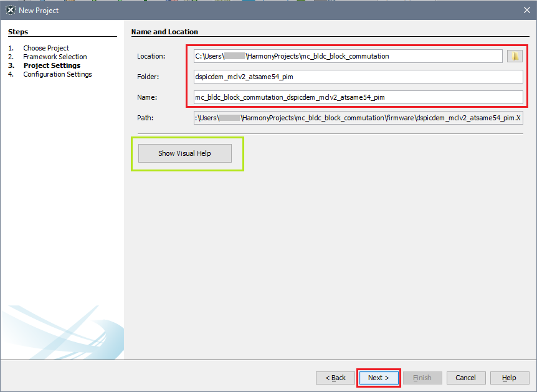537x392 pixels.
Task: Select the Choose Project step
Action: (x=46, y=48)
